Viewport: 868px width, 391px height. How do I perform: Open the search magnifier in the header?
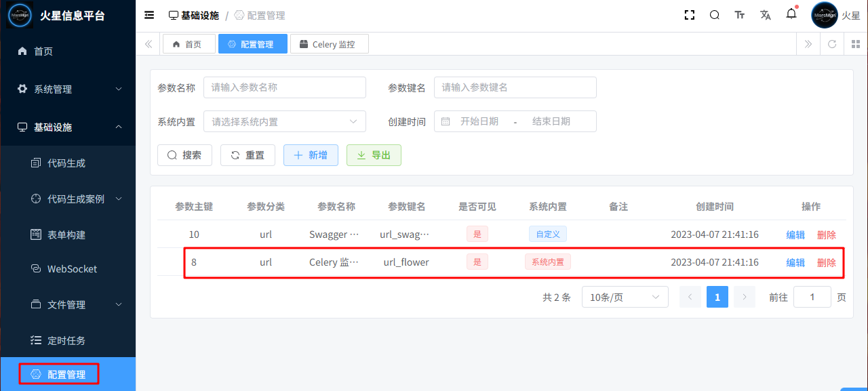pos(715,15)
